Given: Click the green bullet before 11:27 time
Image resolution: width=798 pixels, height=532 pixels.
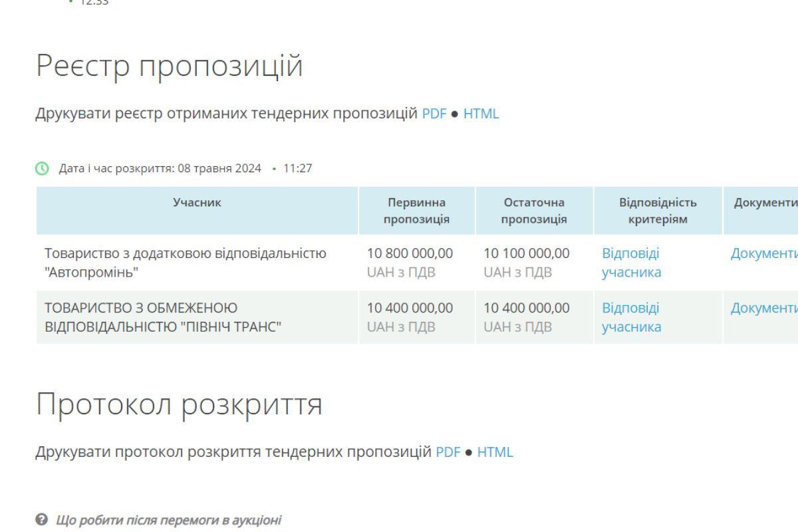Looking at the screenshot, I should pos(275,168).
